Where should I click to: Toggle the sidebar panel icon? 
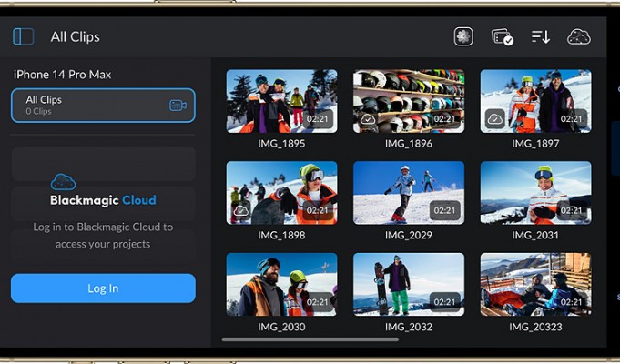(24, 36)
